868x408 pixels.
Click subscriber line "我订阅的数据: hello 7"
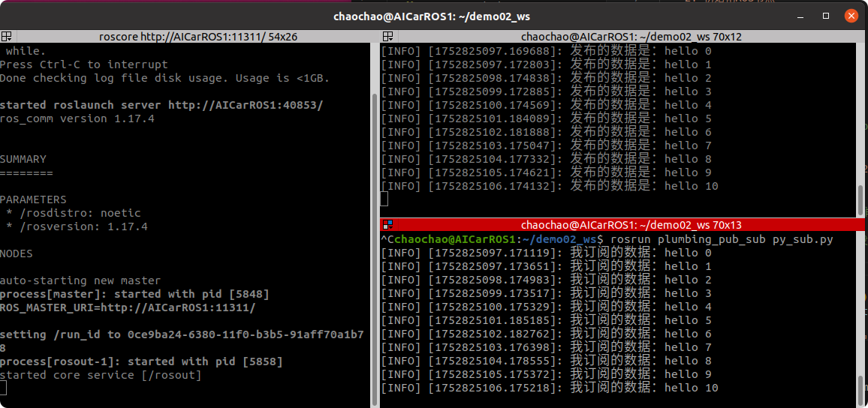click(x=547, y=348)
